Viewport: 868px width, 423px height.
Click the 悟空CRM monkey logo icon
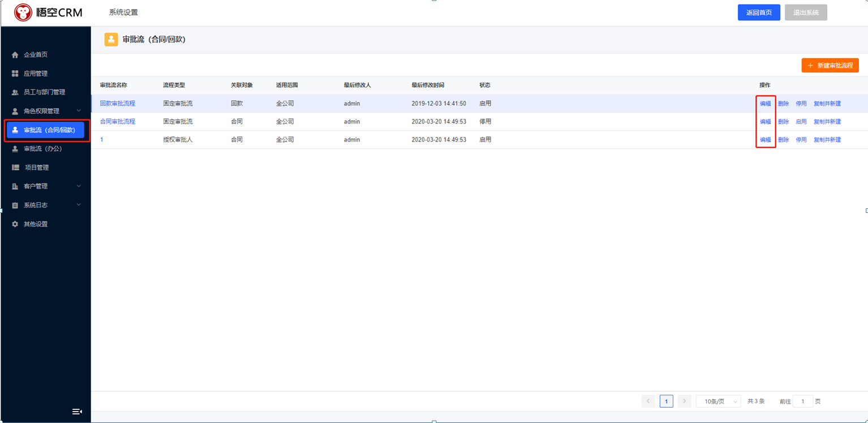(23, 12)
